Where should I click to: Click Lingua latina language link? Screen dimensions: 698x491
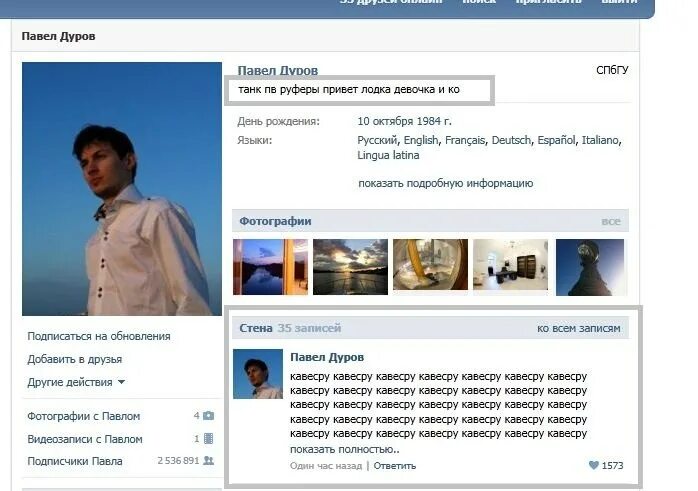coord(388,155)
